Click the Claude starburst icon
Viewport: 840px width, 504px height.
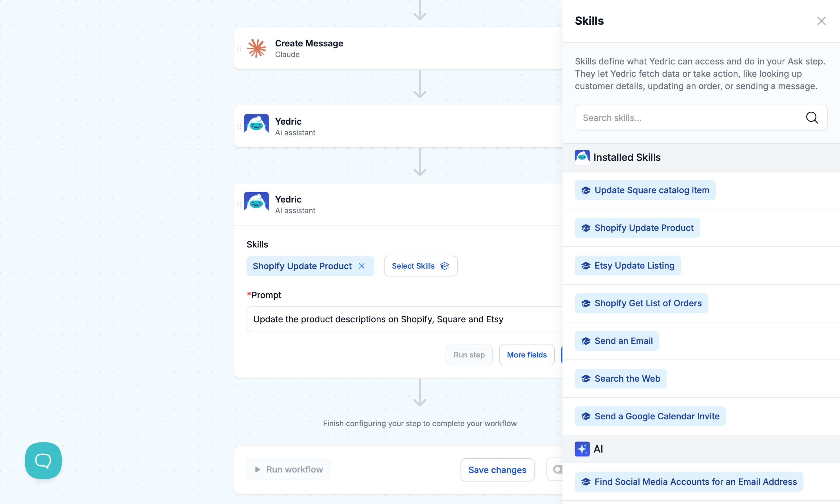click(256, 48)
